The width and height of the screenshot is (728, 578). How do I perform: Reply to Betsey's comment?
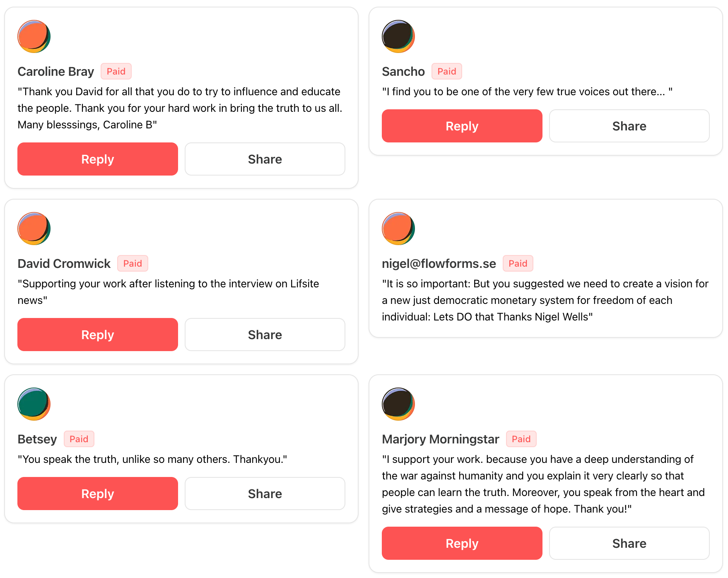click(98, 494)
